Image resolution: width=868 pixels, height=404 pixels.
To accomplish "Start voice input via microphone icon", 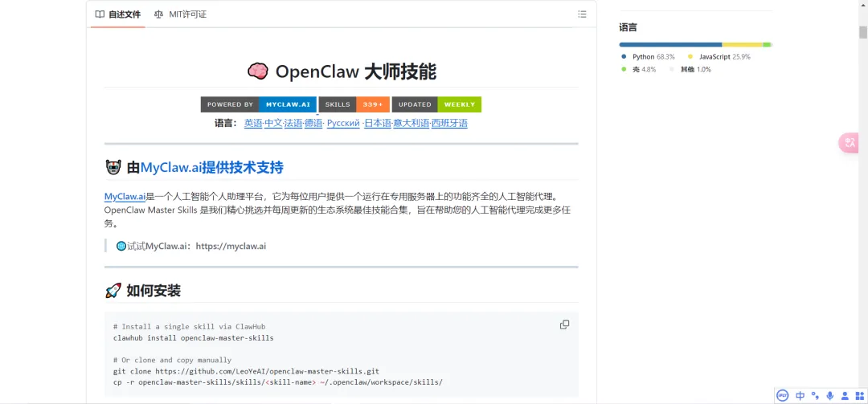I will (829, 396).
